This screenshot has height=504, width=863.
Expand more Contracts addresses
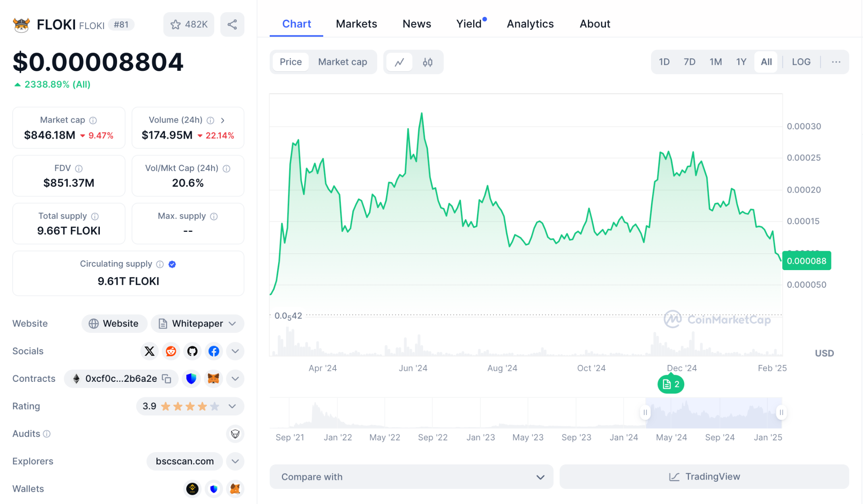pyautogui.click(x=235, y=379)
